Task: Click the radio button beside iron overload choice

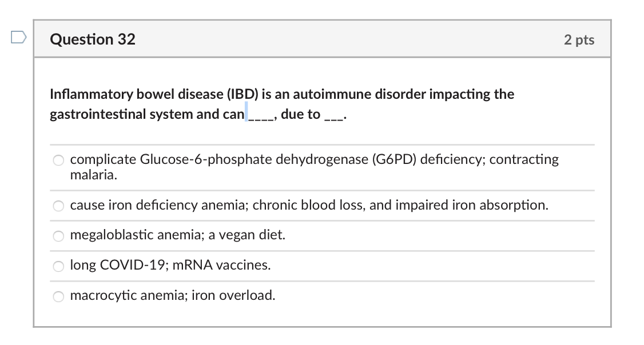Action: 58,296
